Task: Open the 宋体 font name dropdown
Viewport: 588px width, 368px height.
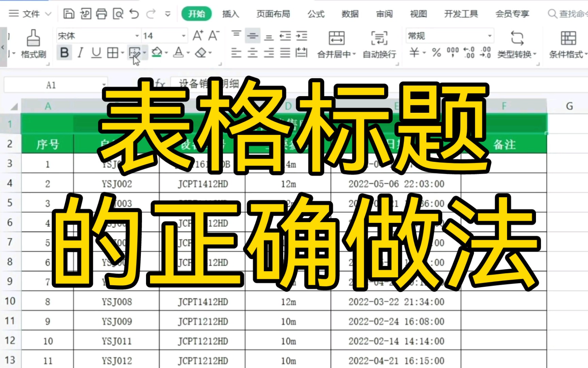Action: pyautogui.click(x=137, y=36)
